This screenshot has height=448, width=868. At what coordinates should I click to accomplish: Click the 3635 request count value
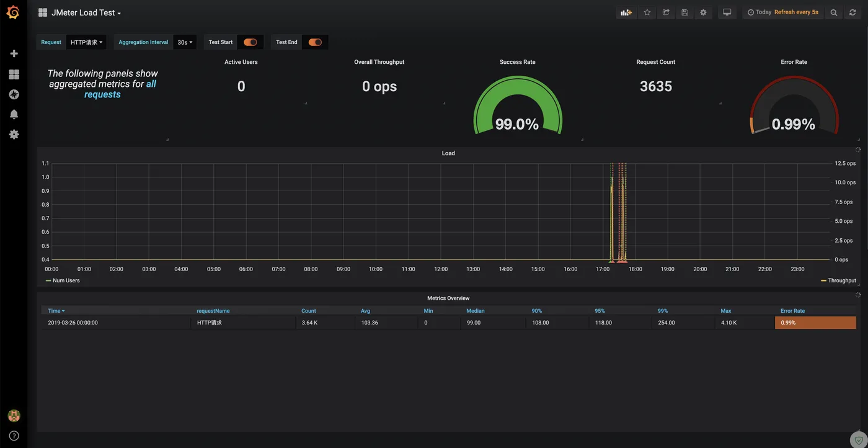656,86
